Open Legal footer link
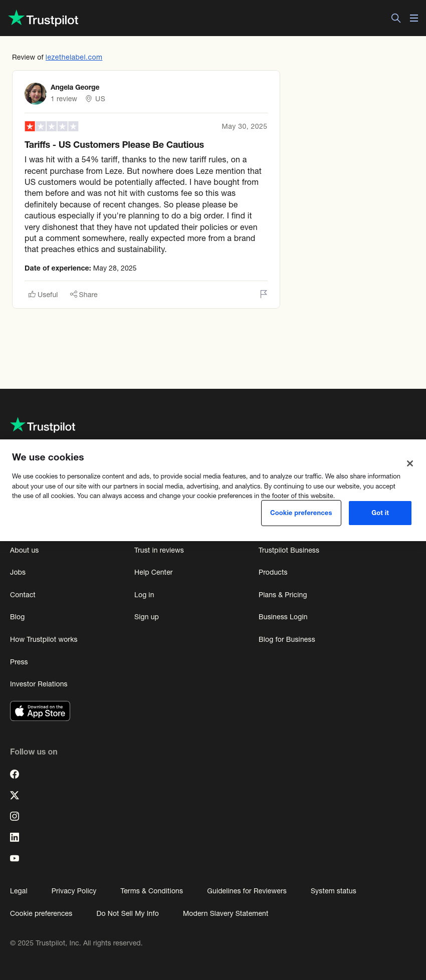426x980 pixels. (x=19, y=891)
